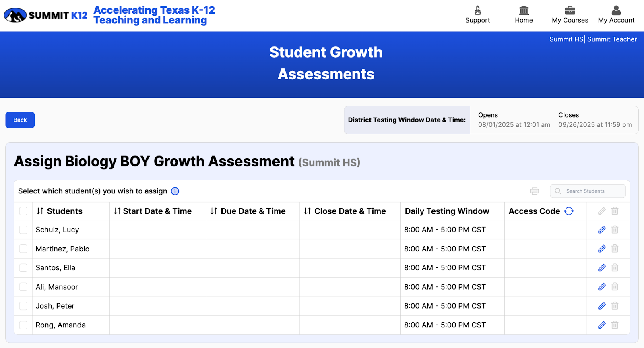Go to Home via bank icon
644x348 pixels.
524,10
